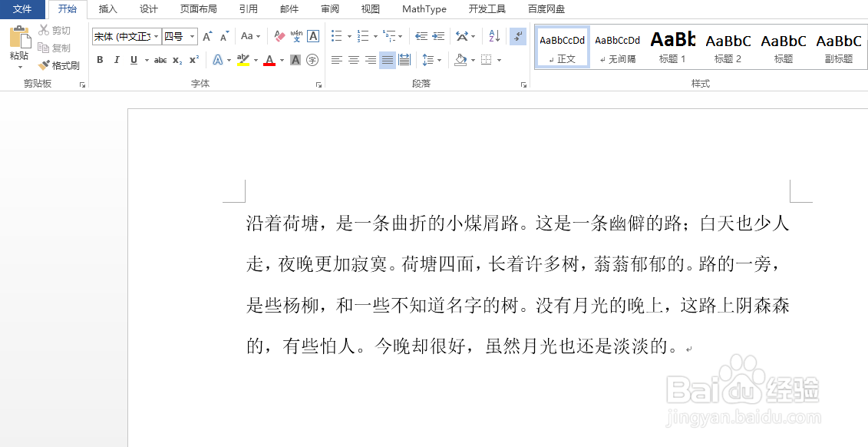Select the Format Painter tool

pos(59,65)
